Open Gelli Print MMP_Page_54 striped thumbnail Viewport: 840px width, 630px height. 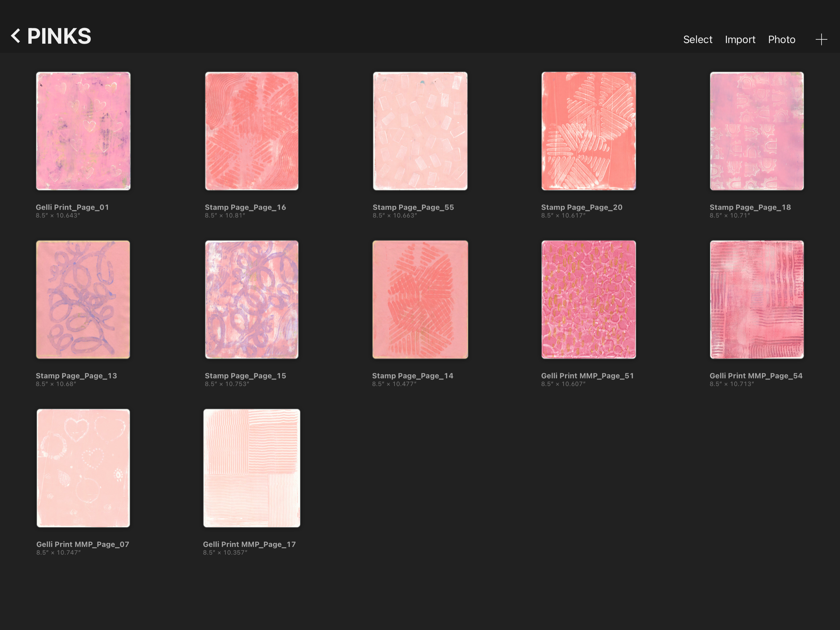coord(756,300)
